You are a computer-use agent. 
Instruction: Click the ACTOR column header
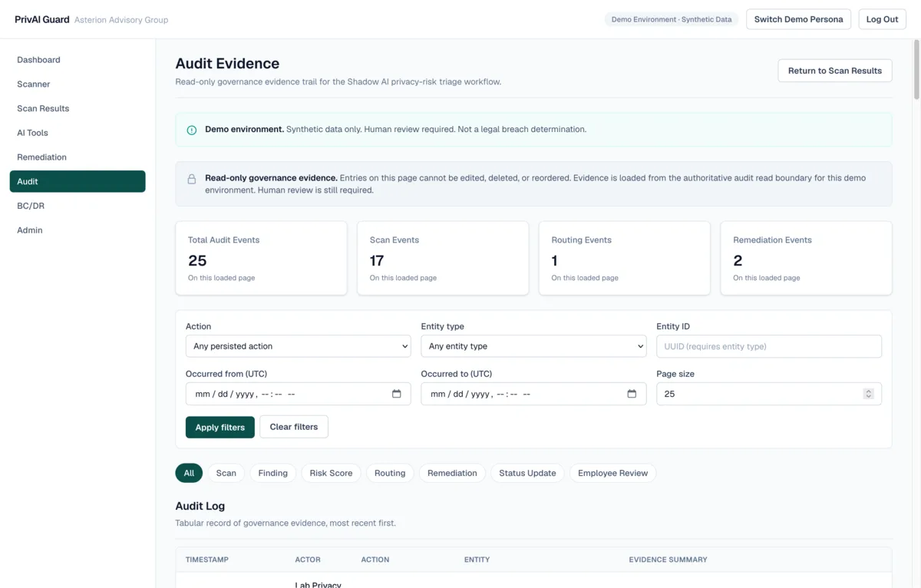pyautogui.click(x=308, y=560)
